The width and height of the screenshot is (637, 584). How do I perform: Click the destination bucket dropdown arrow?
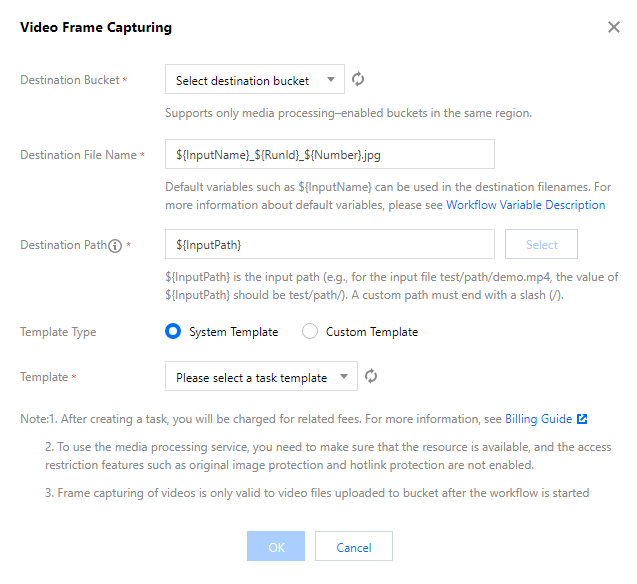pos(331,80)
